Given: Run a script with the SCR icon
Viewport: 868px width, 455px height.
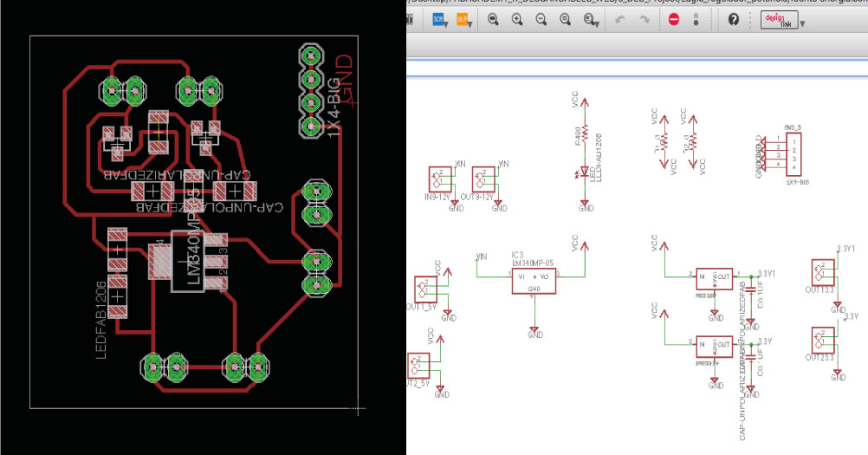Looking at the screenshot, I should point(439,20).
